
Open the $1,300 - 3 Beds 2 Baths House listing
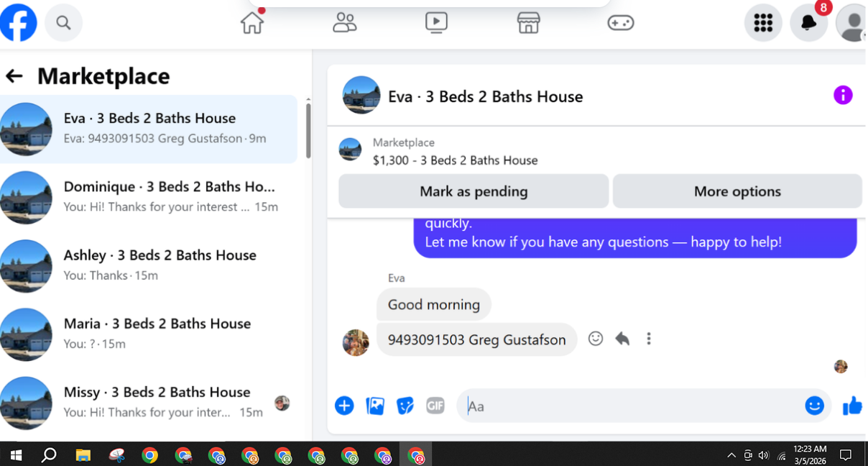(455, 160)
